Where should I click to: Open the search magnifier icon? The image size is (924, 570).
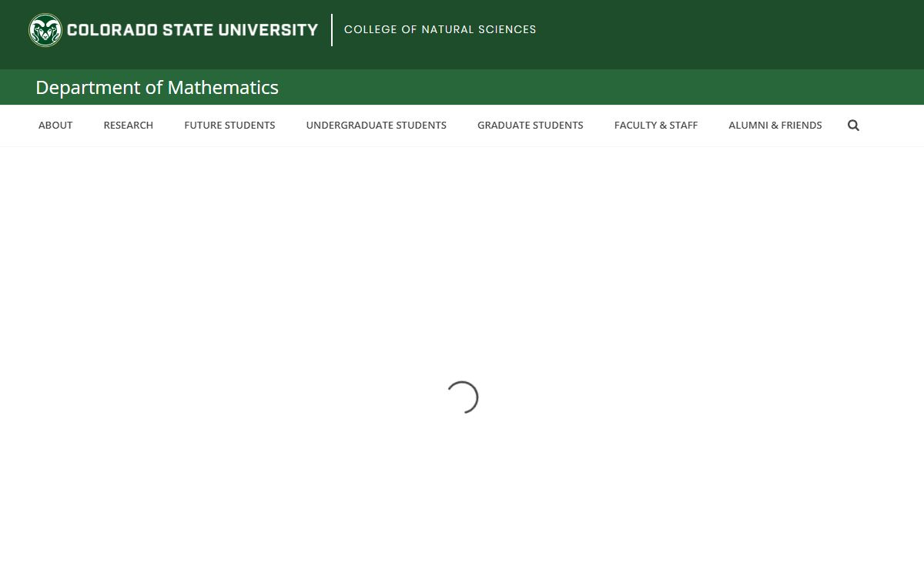coord(853,126)
